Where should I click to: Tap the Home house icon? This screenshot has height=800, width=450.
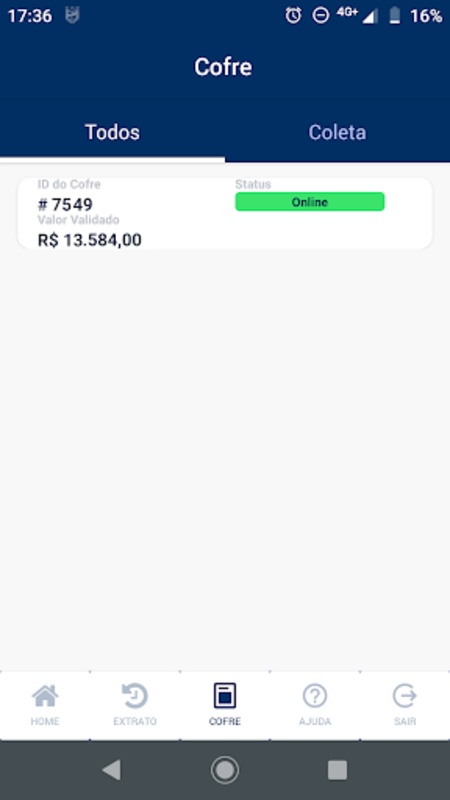(45, 696)
